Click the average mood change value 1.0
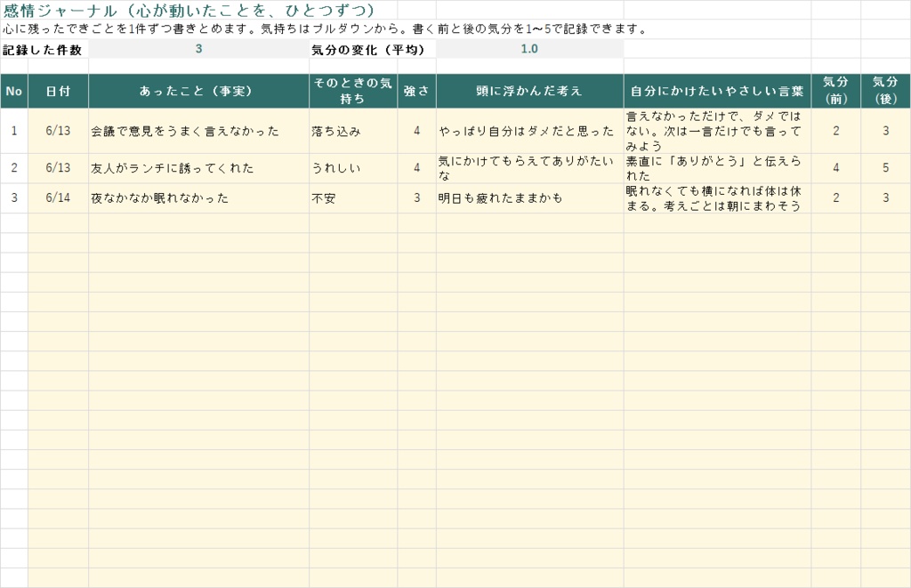The width and height of the screenshot is (911, 588). (x=529, y=50)
